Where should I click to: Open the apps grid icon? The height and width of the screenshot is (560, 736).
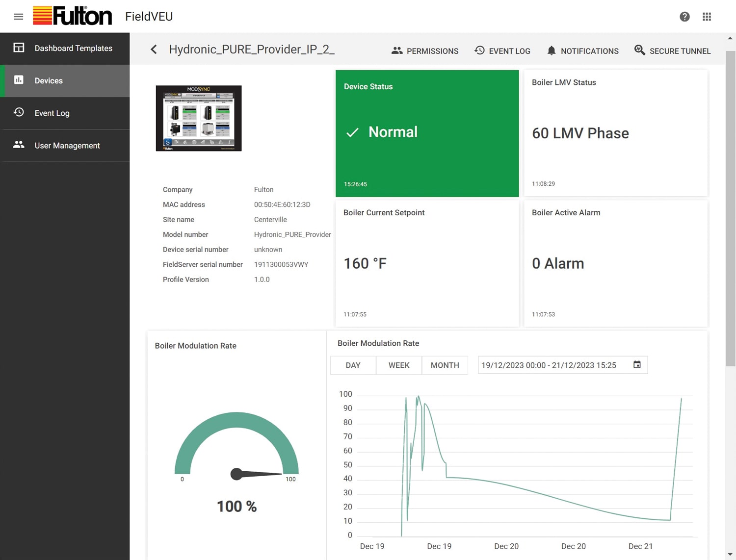point(707,16)
